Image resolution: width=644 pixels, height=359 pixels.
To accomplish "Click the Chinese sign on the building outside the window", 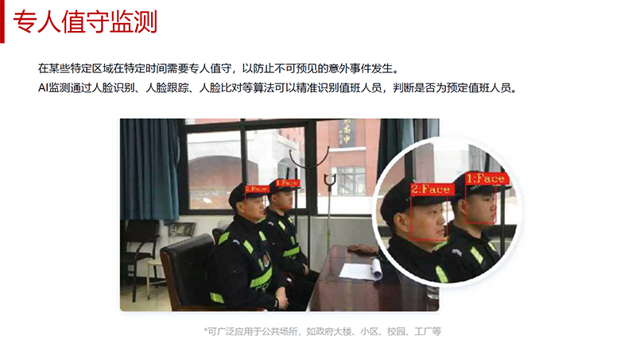I will point(346,133).
